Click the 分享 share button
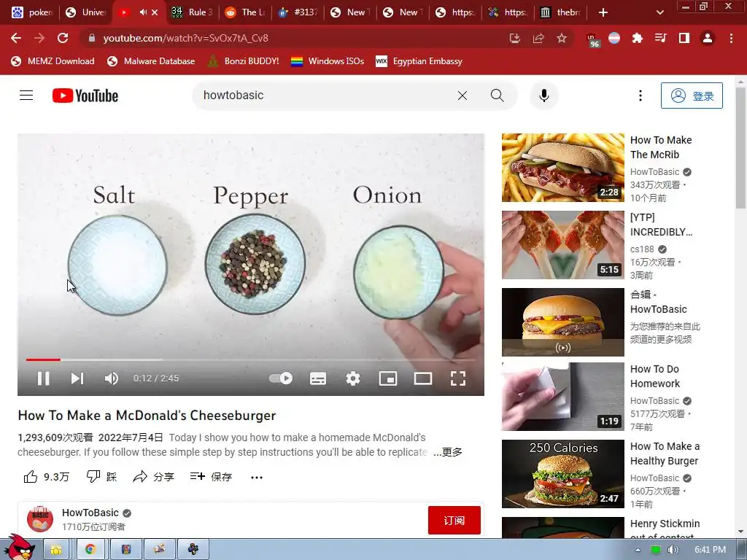 coord(153,477)
